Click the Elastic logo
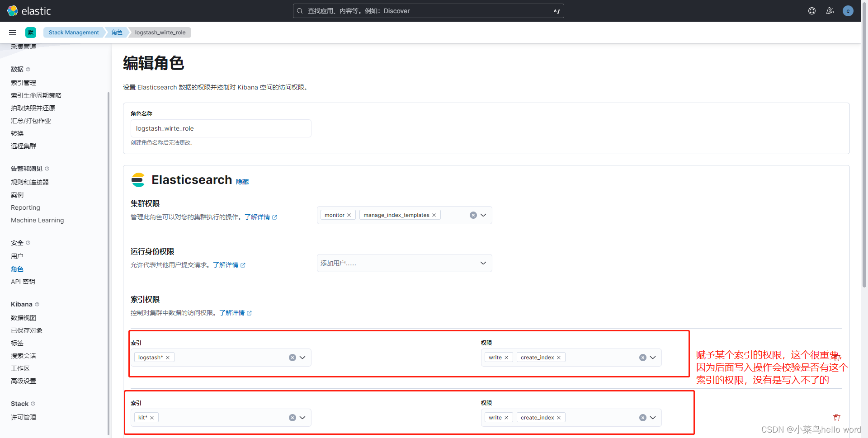The image size is (868, 438). [29, 11]
